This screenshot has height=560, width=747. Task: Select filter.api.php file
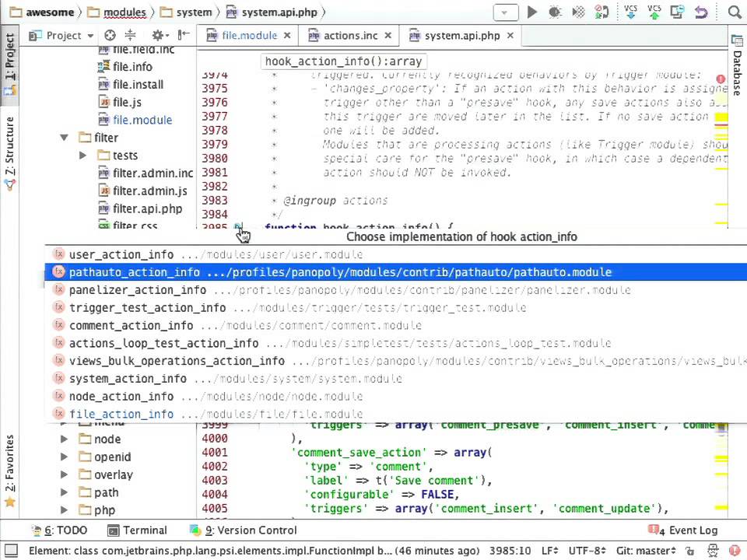point(141,208)
